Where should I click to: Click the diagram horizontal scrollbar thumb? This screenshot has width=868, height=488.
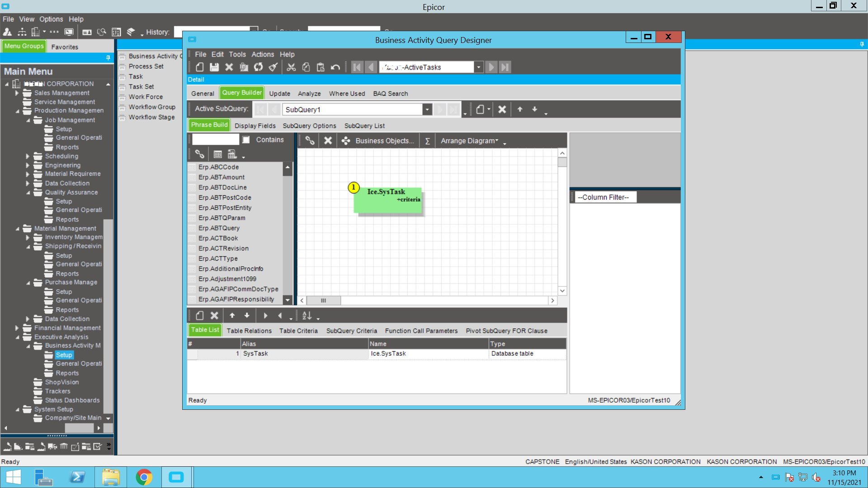click(x=323, y=300)
